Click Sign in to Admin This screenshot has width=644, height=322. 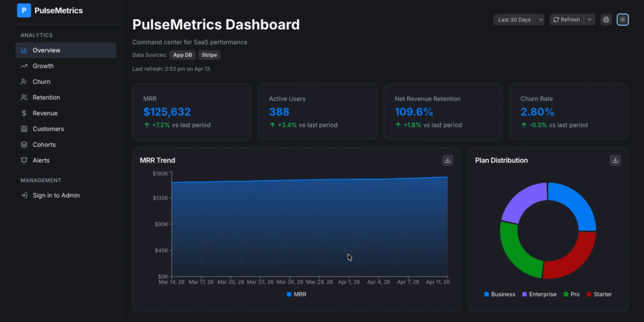tap(66, 195)
